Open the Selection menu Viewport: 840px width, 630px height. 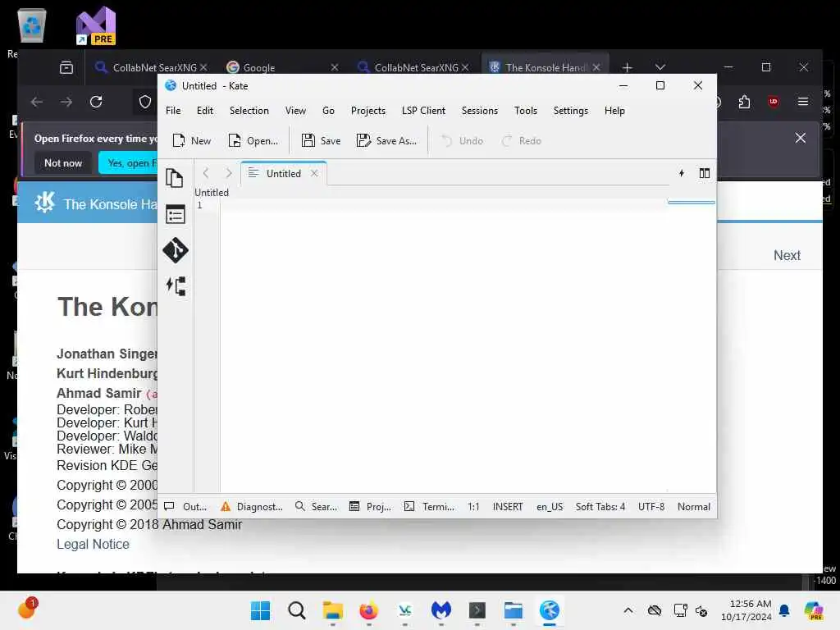(x=249, y=111)
